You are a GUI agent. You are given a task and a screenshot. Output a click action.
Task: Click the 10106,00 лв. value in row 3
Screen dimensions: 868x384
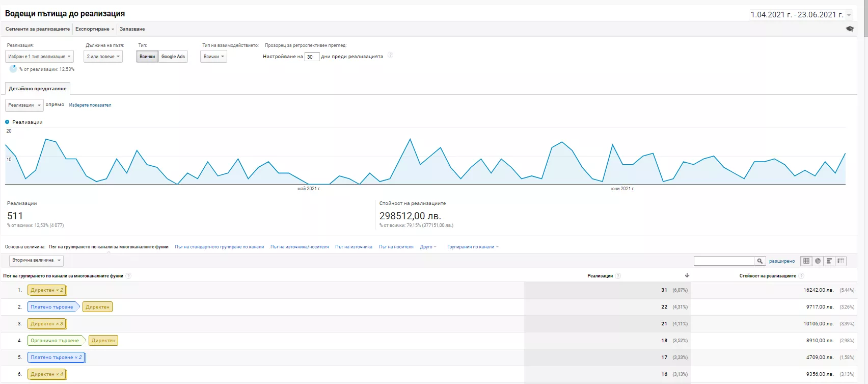(819, 324)
